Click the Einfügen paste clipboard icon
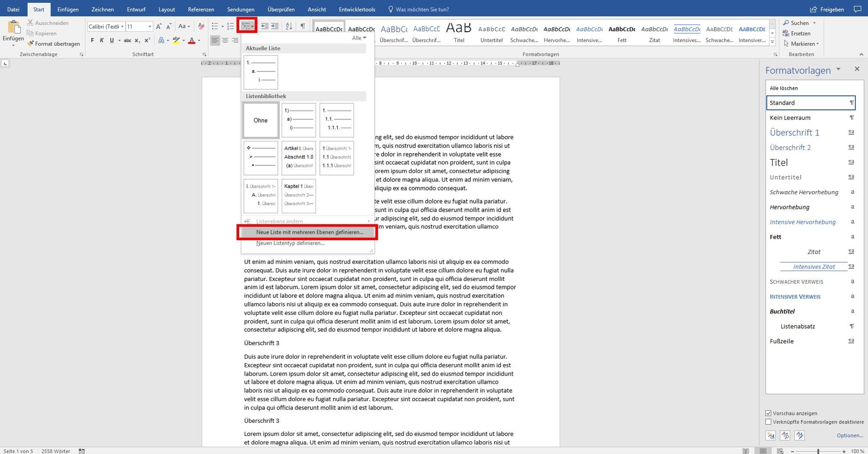 (x=13, y=27)
